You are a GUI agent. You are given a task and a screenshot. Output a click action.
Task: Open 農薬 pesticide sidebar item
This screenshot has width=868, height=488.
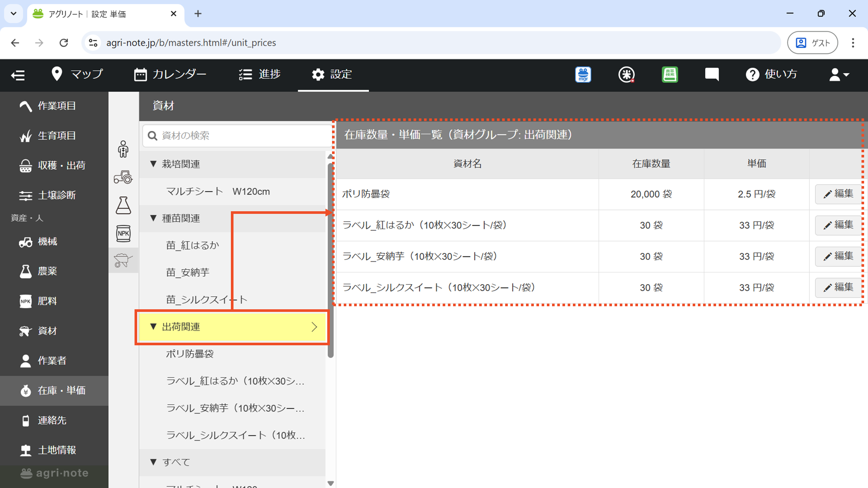point(54,271)
